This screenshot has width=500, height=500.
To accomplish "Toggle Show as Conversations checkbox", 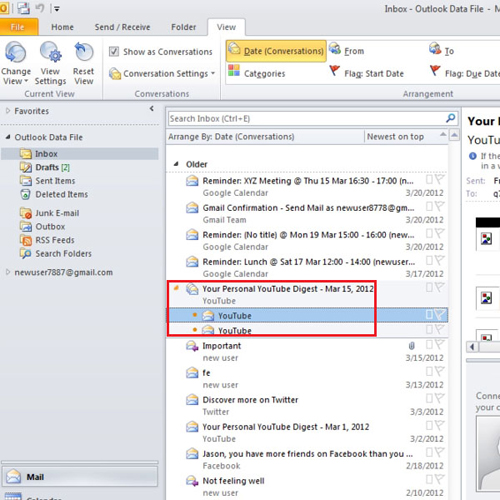I will (x=114, y=52).
